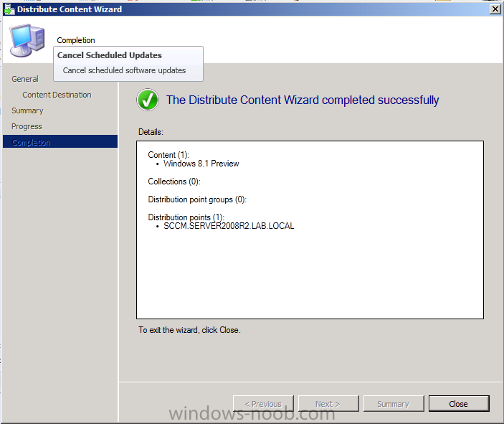The height and width of the screenshot is (424, 504).
Task: Click the 'Cancel scheduled software updates' tooltip text
Action: (x=124, y=70)
